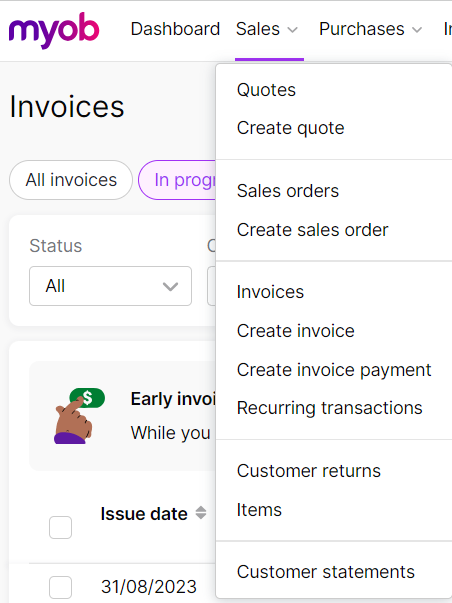
Task: Open Recurring transactions
Action: pos(330,408)
